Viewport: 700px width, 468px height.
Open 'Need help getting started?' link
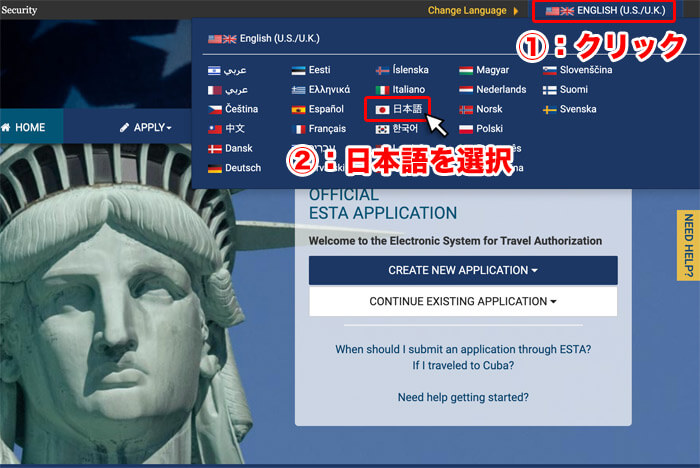463,397
